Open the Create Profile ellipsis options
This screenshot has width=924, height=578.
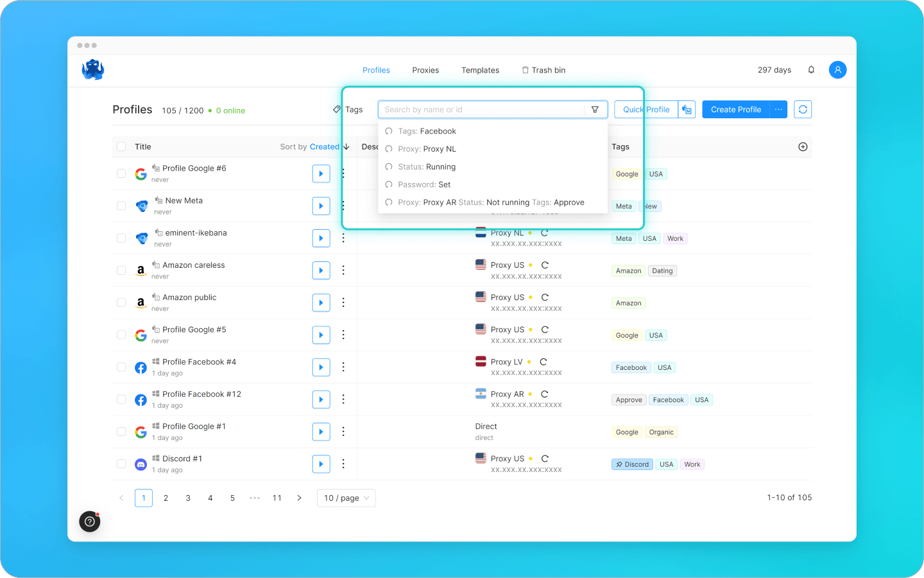click(778, 110)
